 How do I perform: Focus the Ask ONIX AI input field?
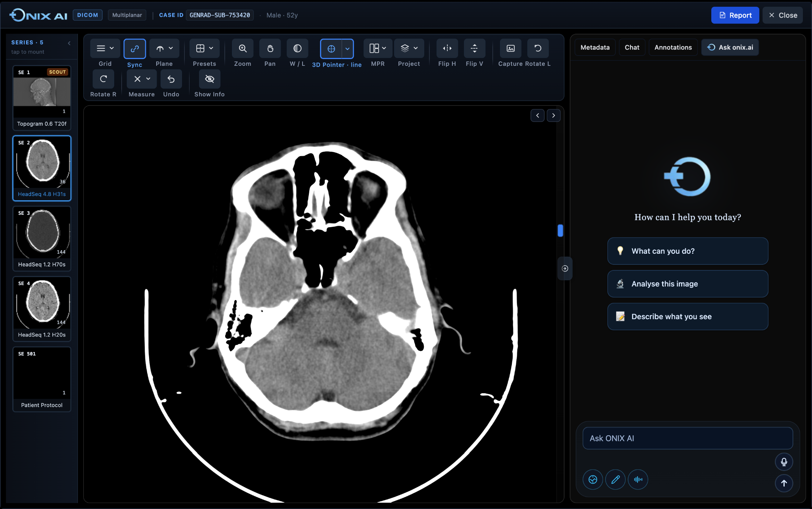coord(688,438)
